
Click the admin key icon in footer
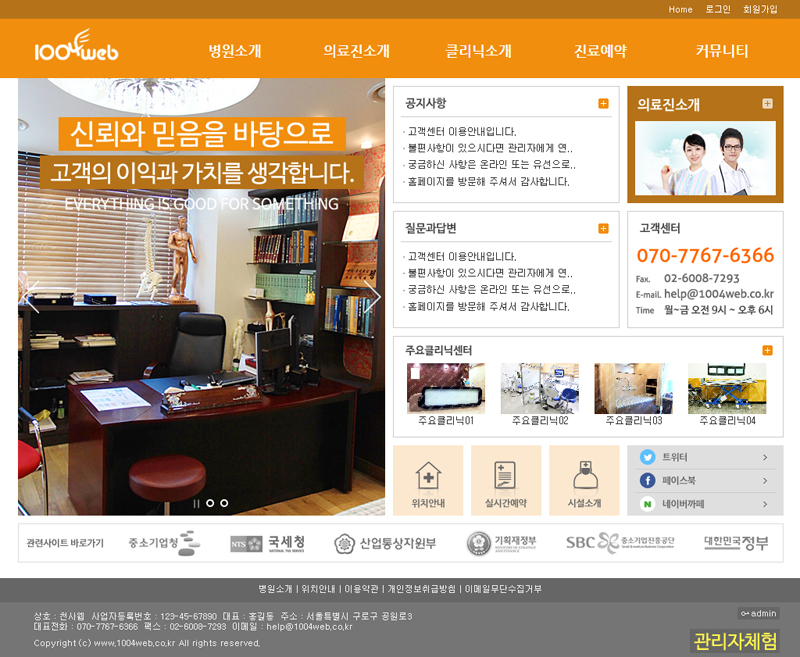746,613
